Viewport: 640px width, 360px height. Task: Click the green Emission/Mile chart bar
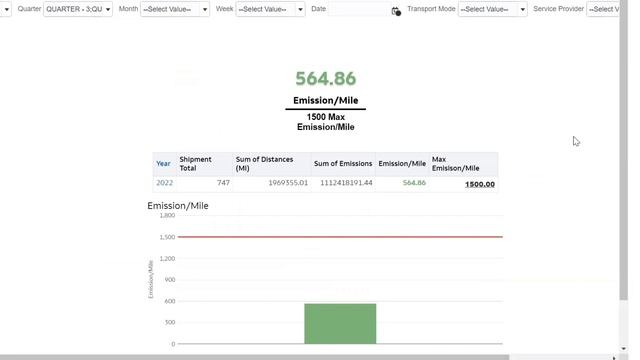pyautogui.click(x=340, y=324)
